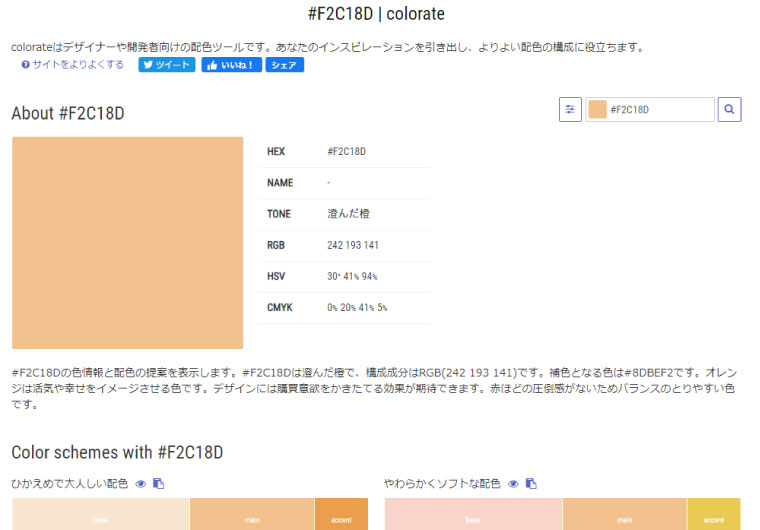Click the #F2C18D hex search field
760x530 pixels.
650,110
